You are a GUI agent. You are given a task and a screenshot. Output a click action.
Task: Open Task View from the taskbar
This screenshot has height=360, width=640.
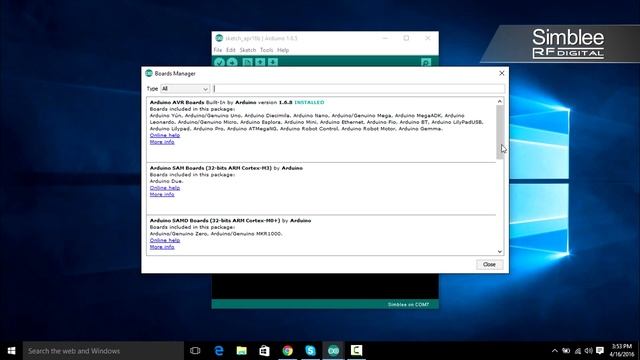[x=195, y=351]
